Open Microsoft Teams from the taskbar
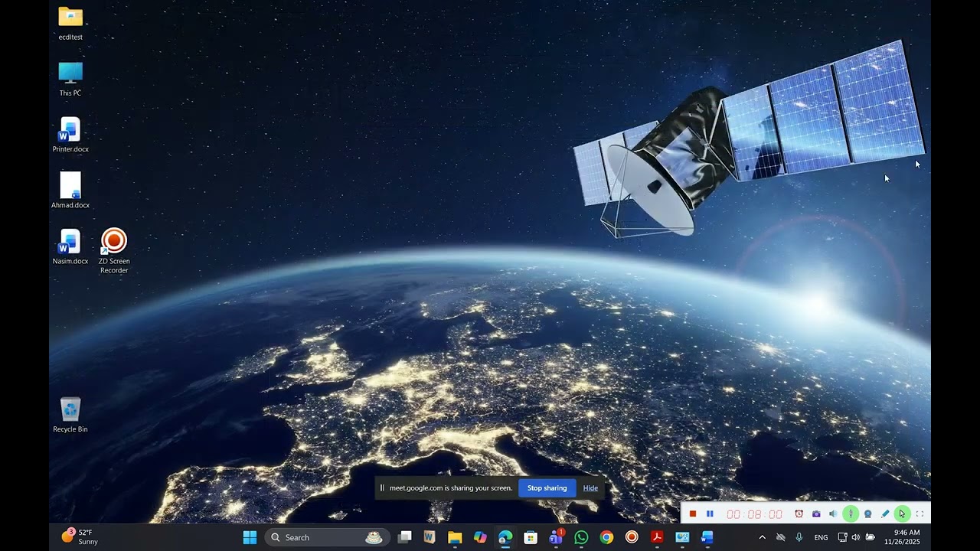The width and height of the screenshot is (980, 551). tap(556, 537)
